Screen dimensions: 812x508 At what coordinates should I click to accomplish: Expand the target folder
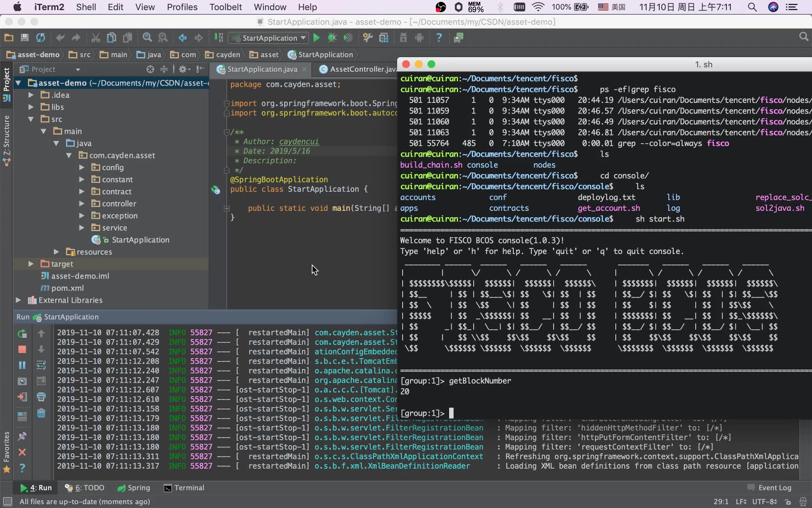click(x=31, y=264)
